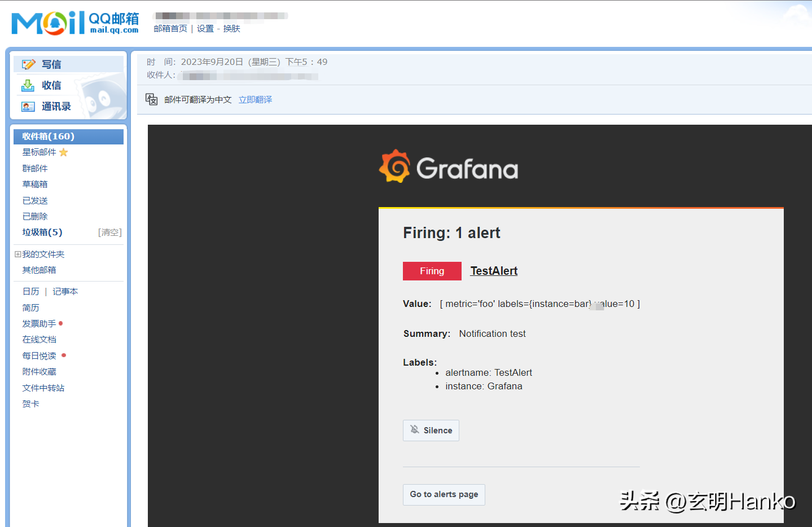Screen dimensions: 812x527
Task: Go to 邮箱首页 mailbox home
Action: click(170, 29)
